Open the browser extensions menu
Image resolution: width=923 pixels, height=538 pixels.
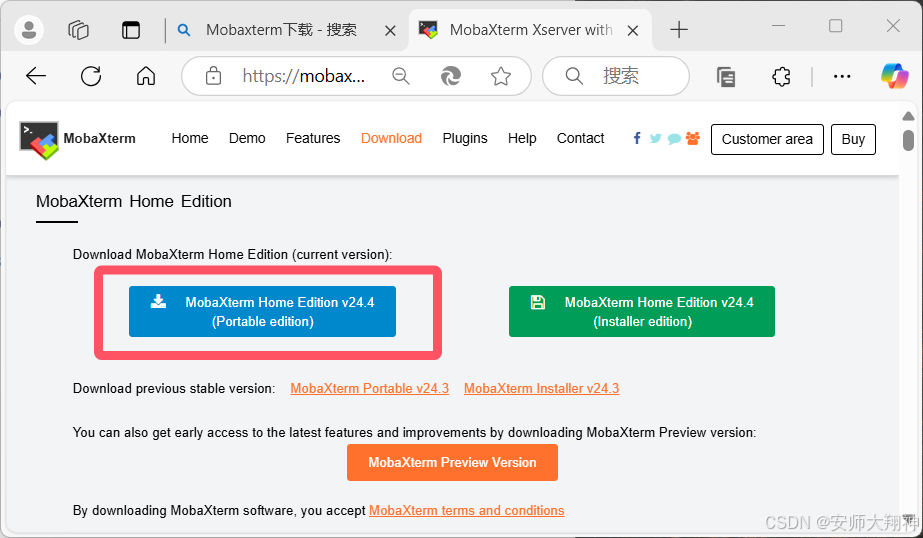click(781, 77)
